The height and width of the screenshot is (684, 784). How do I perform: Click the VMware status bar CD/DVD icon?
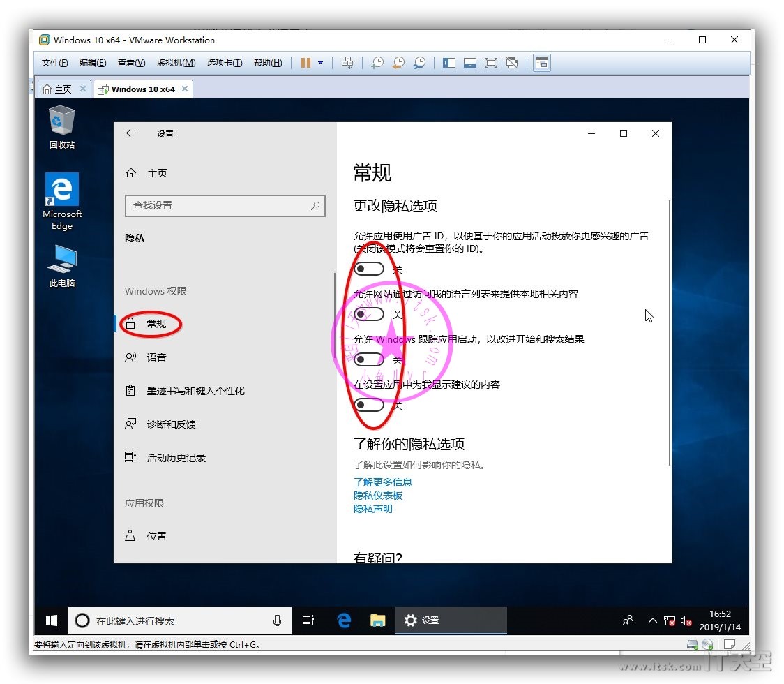pos(707,644)
